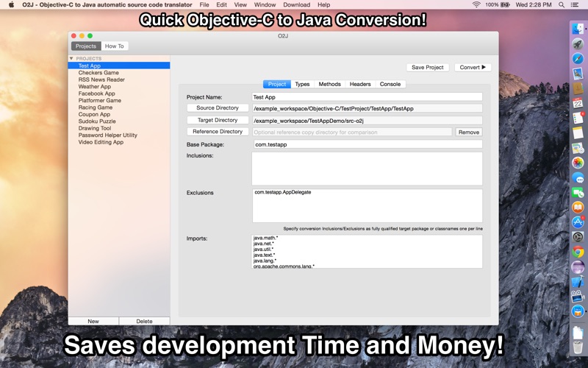Open Xcode hammer icon in dock
The width and height of the screenshot is (588, 368).
[578, 282]
